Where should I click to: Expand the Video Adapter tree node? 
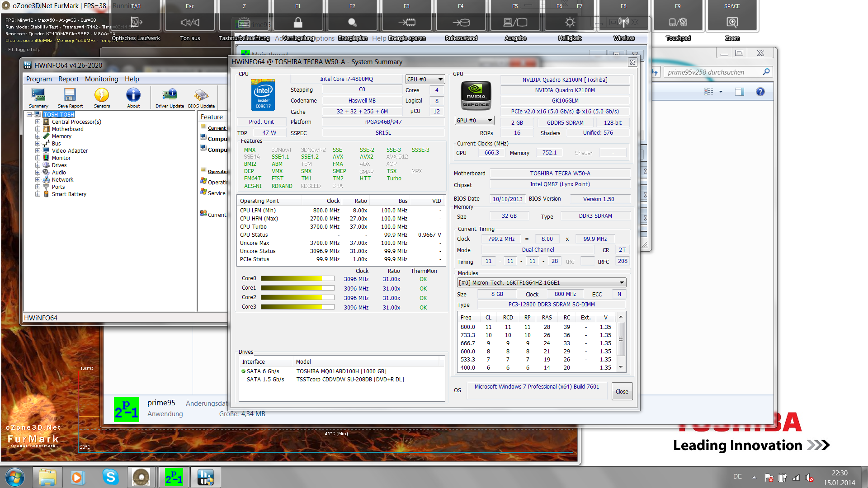tap(38, 150)
